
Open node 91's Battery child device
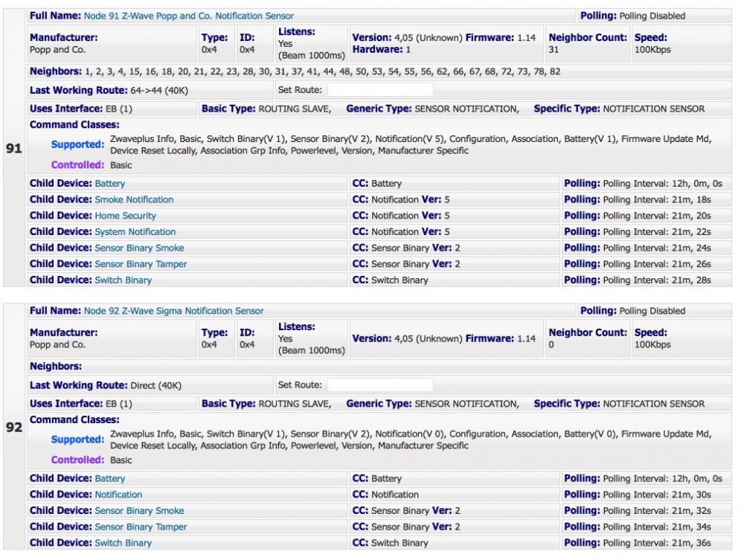click(110, 184)
